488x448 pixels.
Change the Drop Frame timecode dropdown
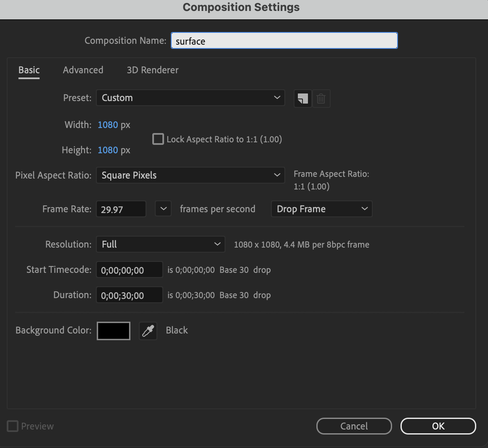(321, 208)
